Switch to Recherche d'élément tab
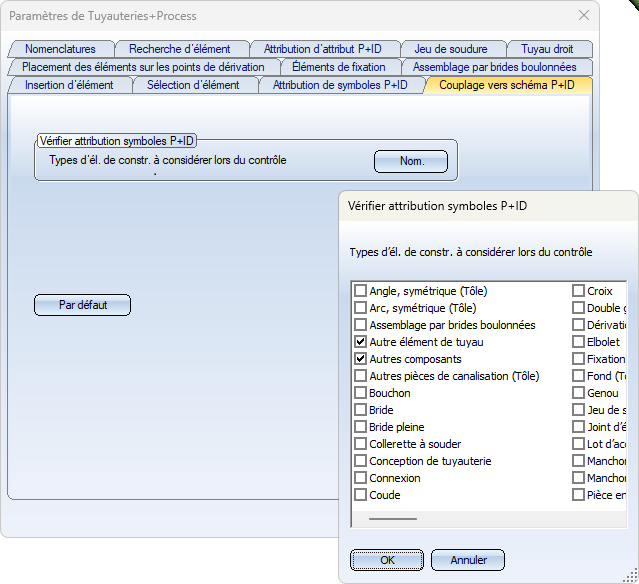The width and height of the screenshot is (639, 584). click(x=180, y=49)
